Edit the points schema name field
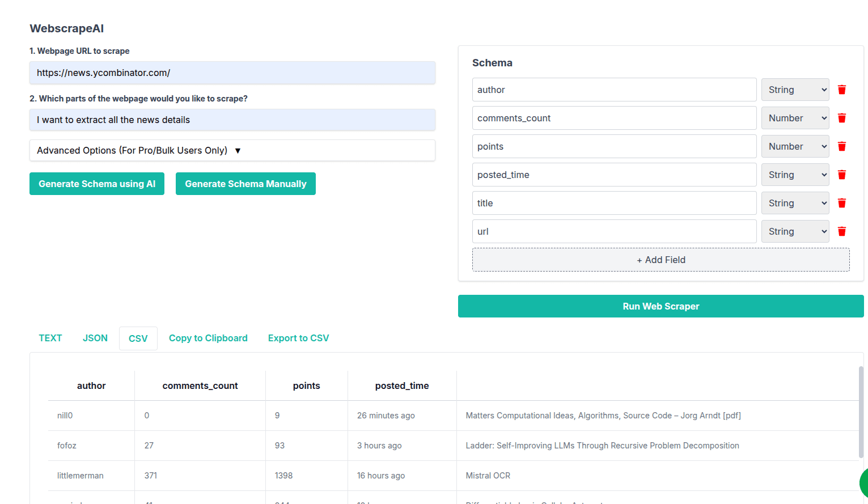Image resolution: width=868 pixels, height=504 pixels. coord(615,146)
